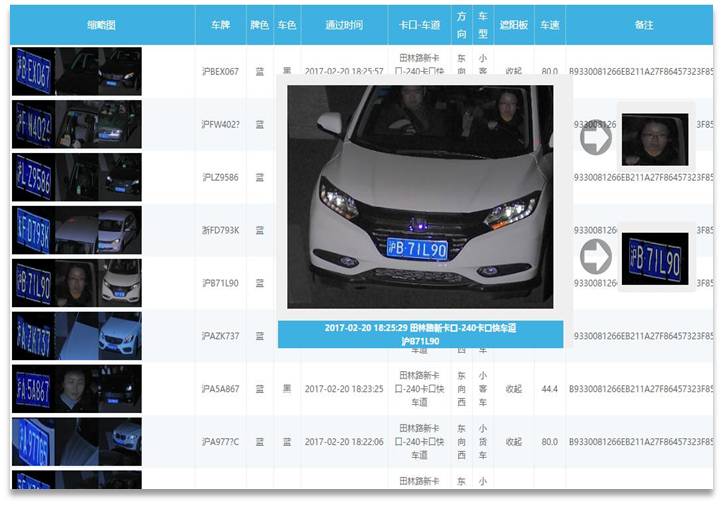Click the arrow icon pointing to plate crop
Image resolution: width=723 pixels, height=505 pixels.
click(596, 256)
